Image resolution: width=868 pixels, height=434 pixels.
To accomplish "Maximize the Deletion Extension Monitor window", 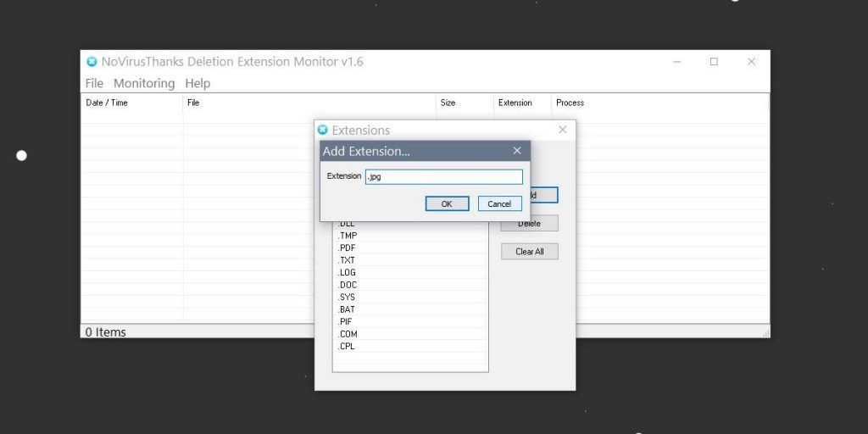I will click(714, 62).
